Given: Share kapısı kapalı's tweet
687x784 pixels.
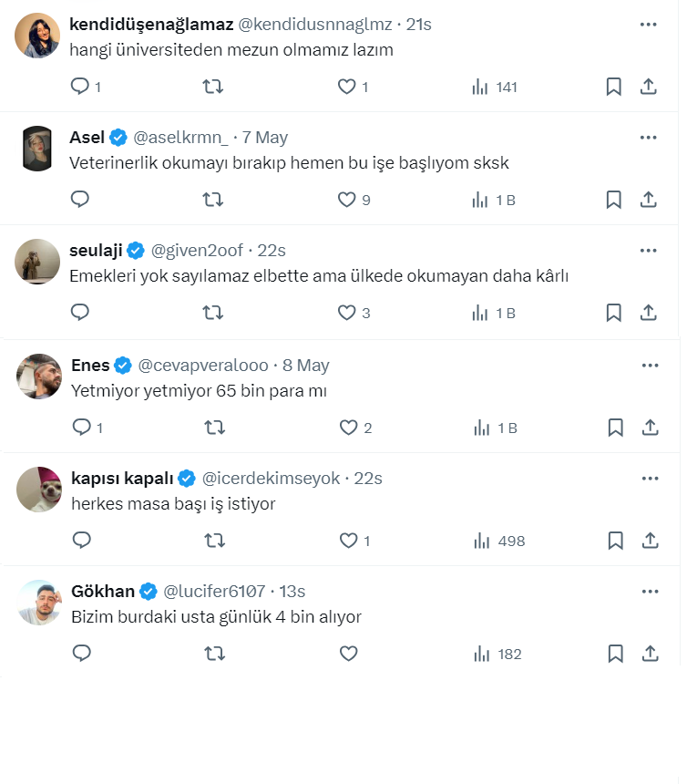Looking at the screenshot, I should click(x=650, y=541).
